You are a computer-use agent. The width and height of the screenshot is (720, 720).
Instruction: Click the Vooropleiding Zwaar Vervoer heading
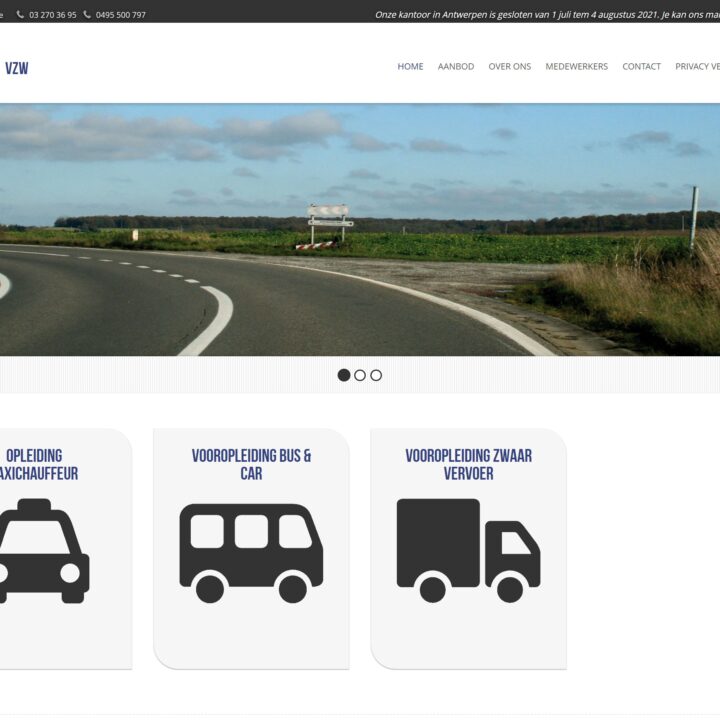tap(468, 464)
